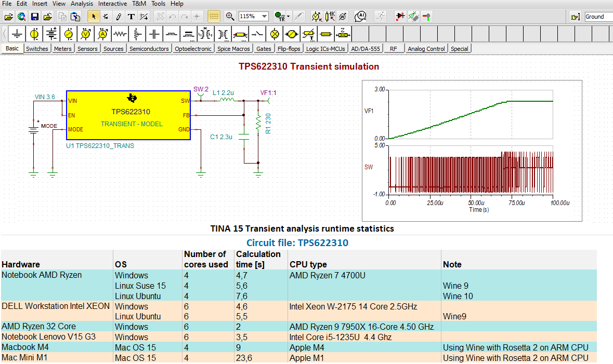This screenshot has height=364, width=613.
Task: Choose the capacitor component
Action: pyautogui.click(x=154, y=34)
